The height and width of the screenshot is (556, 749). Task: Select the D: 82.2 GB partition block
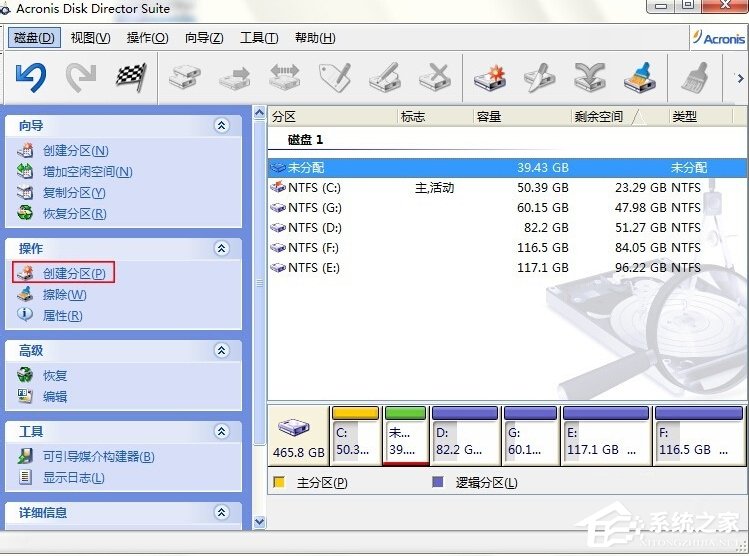[x=464, y=436]
